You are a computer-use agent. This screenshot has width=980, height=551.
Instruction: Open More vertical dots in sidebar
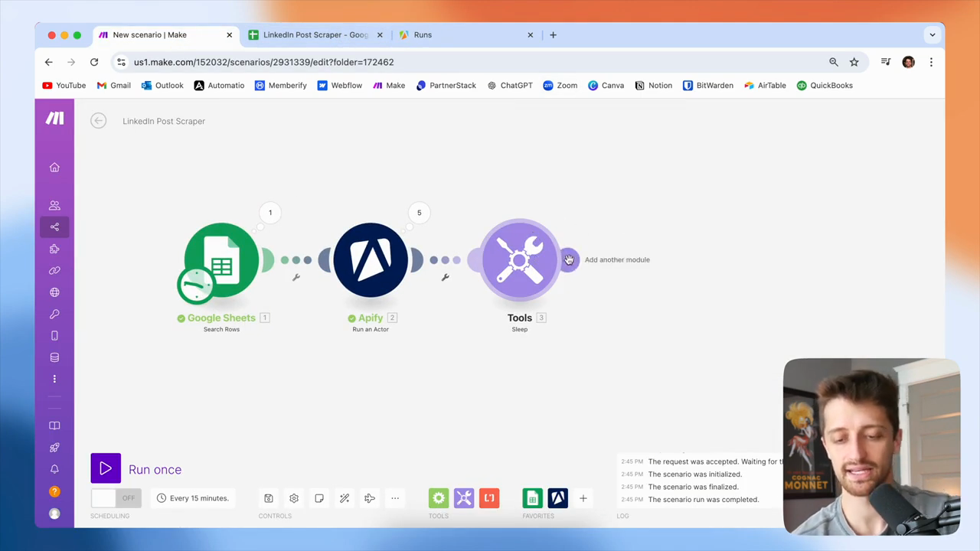[54, 379]
